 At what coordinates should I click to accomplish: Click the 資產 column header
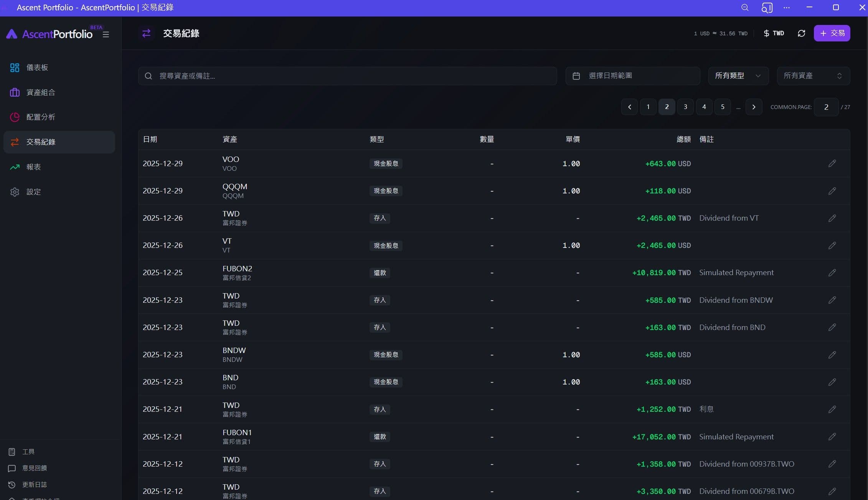(x=230, y=139)
